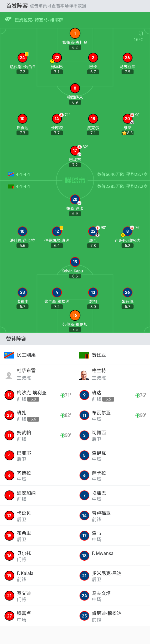Click the 4-1-4-1 DR Congo formation label
The height and width of the screenshot is (644, 150).
[23, 175]
